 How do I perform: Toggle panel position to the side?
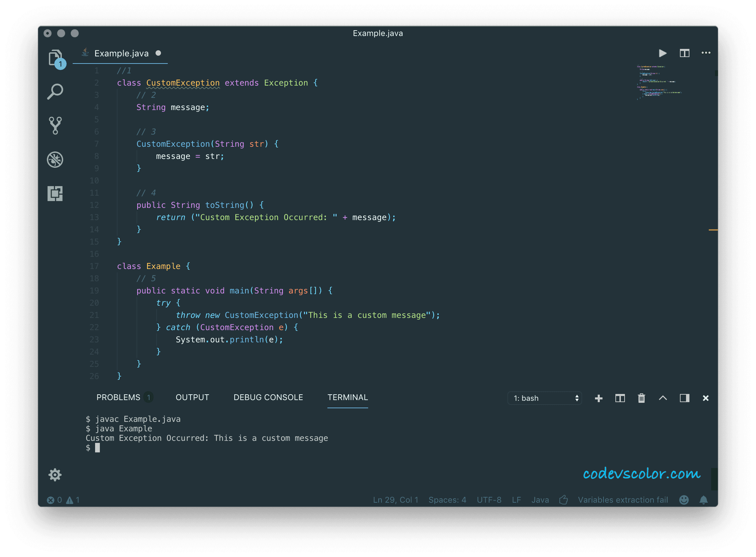(x=684, y=398)
